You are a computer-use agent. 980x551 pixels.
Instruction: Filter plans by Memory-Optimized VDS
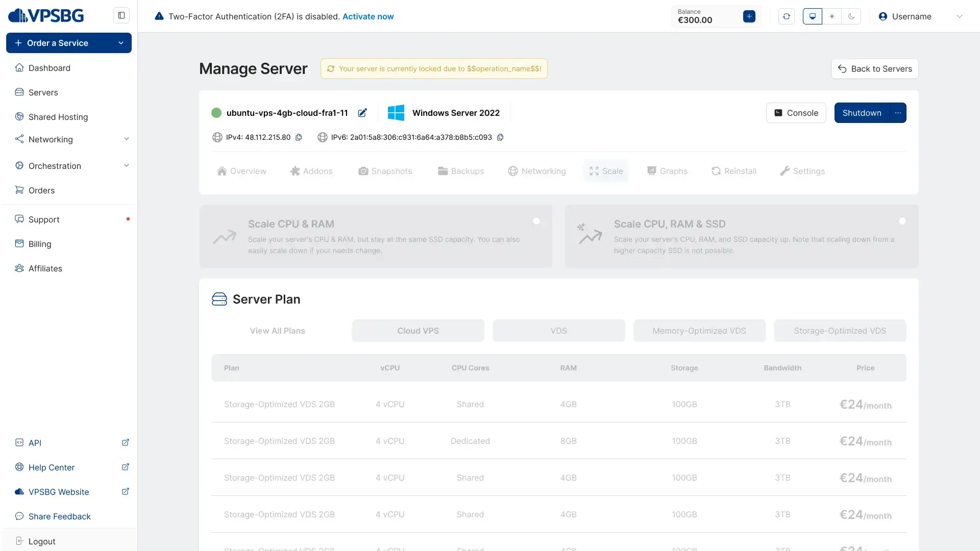(699, 331)
